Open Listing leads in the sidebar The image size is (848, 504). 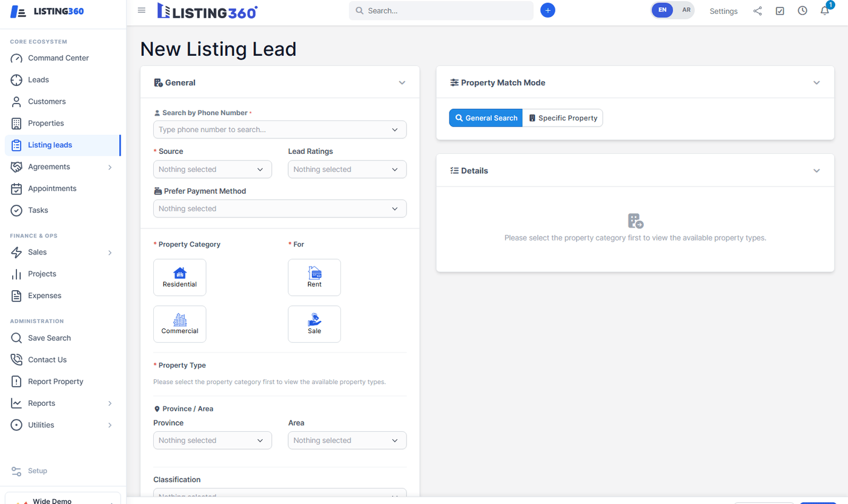pos(63,145)
